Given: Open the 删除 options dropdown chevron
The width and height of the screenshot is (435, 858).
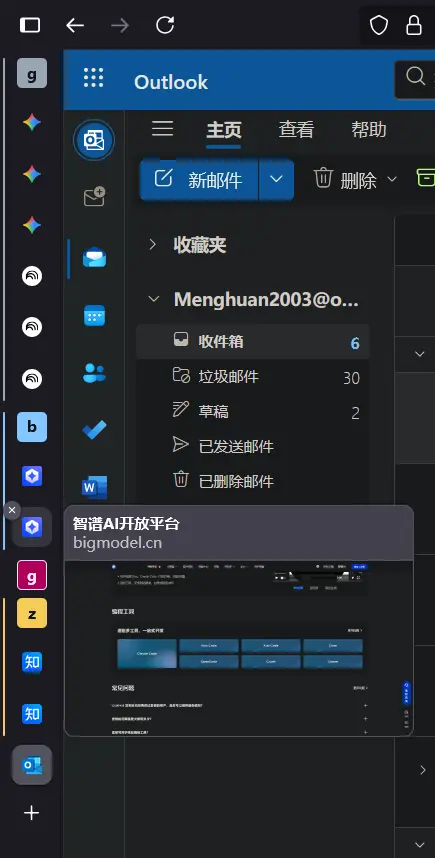Looking at the screenshot, I should pyautogui.click(x=392, y=179).
